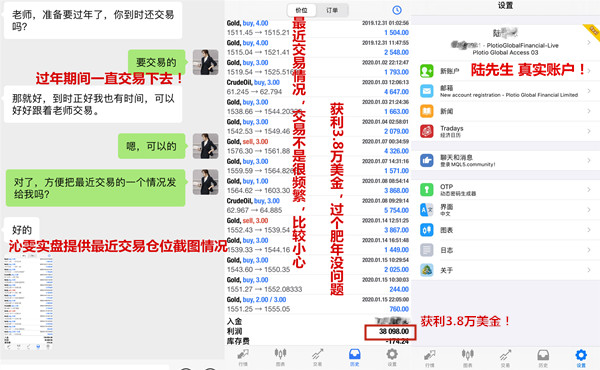Open the 新账户 green person icon

coord(427,71)
